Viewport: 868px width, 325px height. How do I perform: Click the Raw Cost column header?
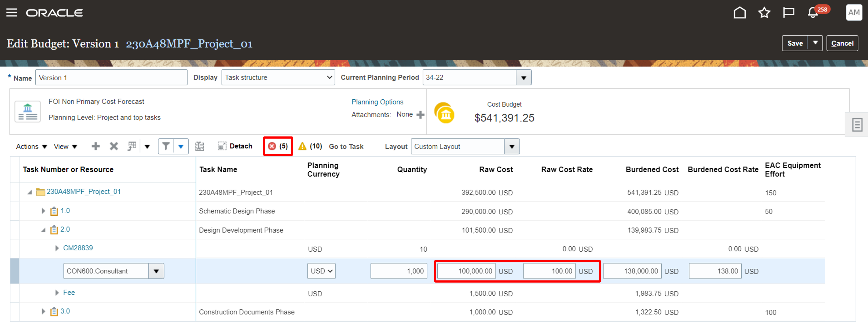(496, 169)
